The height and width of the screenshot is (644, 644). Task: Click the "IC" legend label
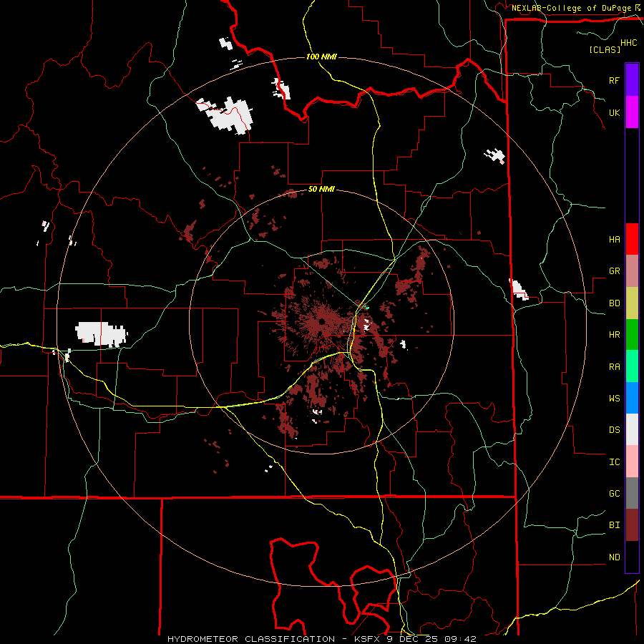pyautogui.click(x=614, y=462)
